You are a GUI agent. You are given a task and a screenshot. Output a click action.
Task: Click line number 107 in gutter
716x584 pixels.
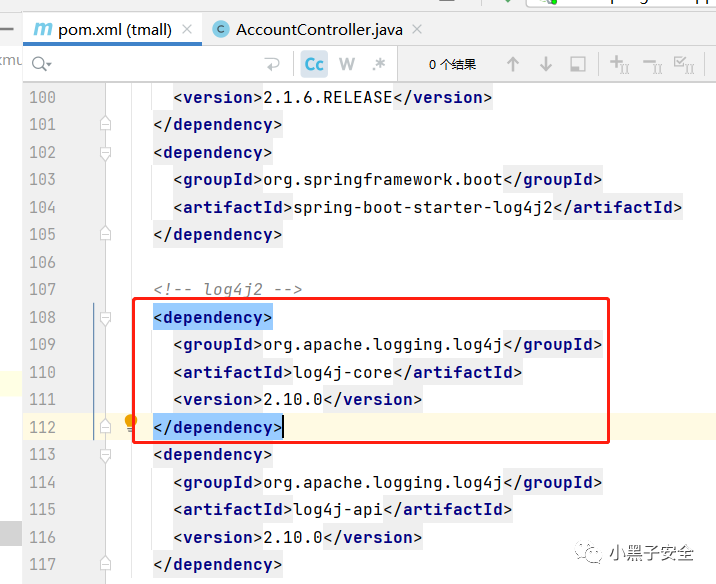[x=42, y=289]
